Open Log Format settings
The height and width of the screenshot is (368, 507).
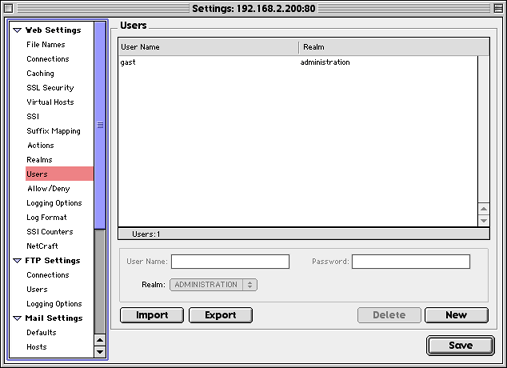[47, 217]
